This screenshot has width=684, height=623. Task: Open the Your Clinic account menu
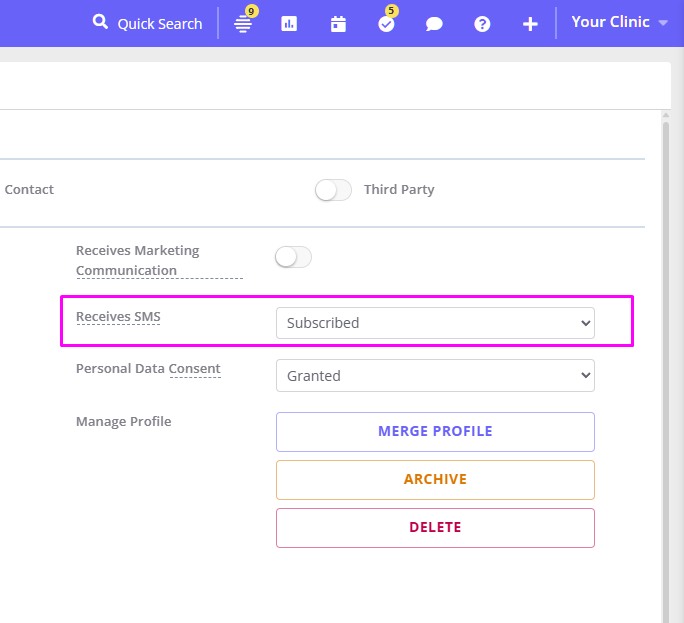tap(619, 22)
